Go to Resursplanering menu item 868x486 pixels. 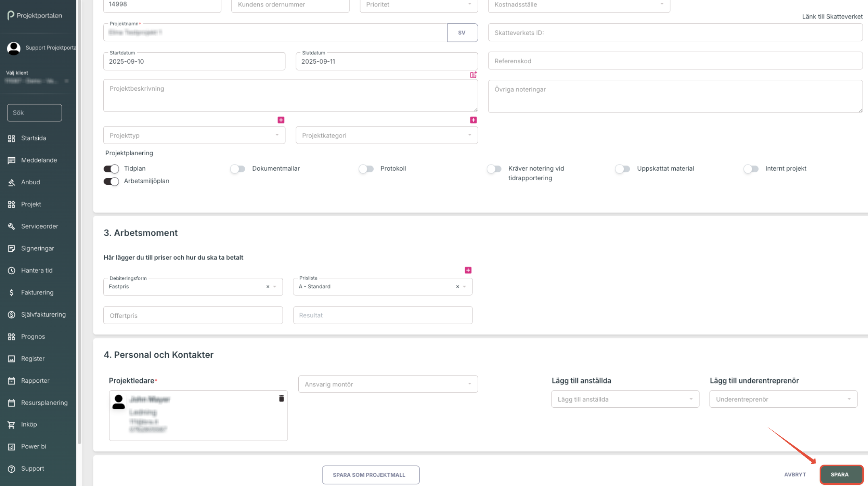pos(44,403)
